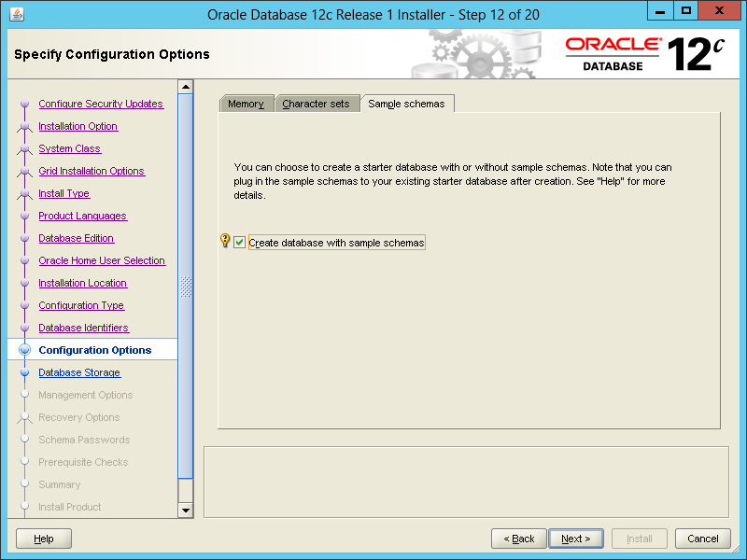Screen dimensions: 747x560
Task: Click the greyed-out Install Product step
Action: coord(70,507)
